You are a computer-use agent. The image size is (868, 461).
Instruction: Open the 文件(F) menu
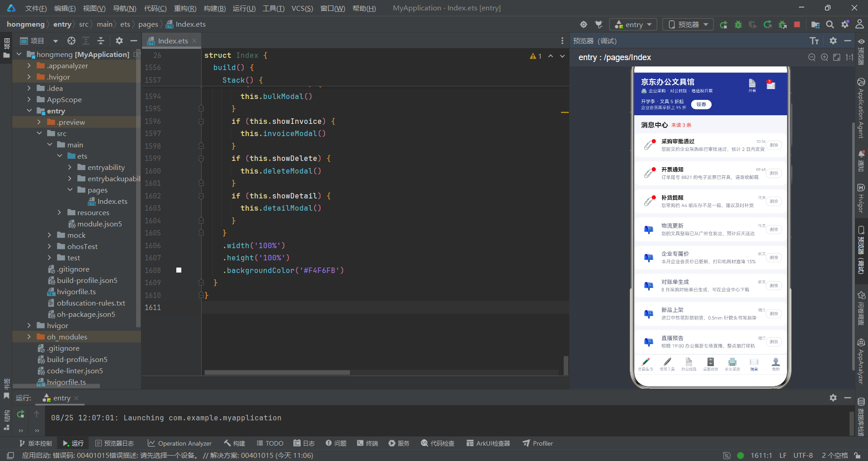(36, 8)
